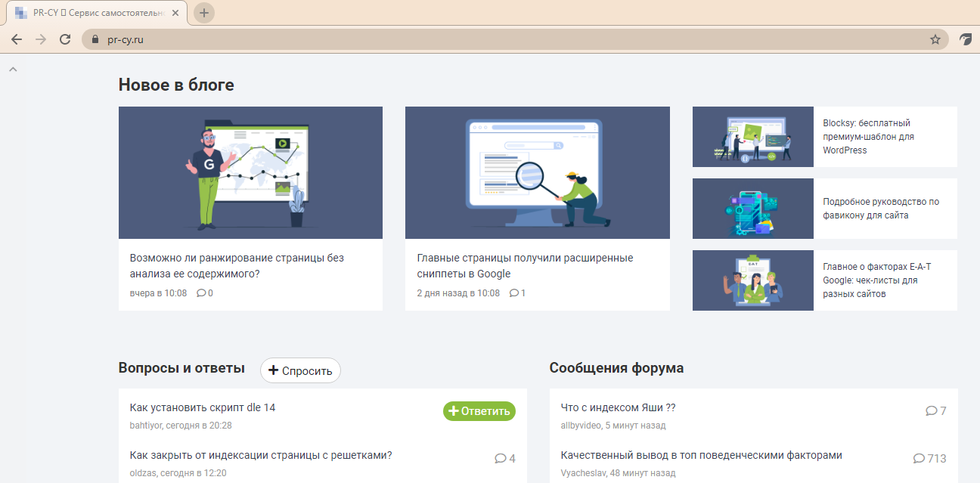The image size is (980, 483).
Task: Reload the page with the refresh icon
Action: [x=65, y=39]
